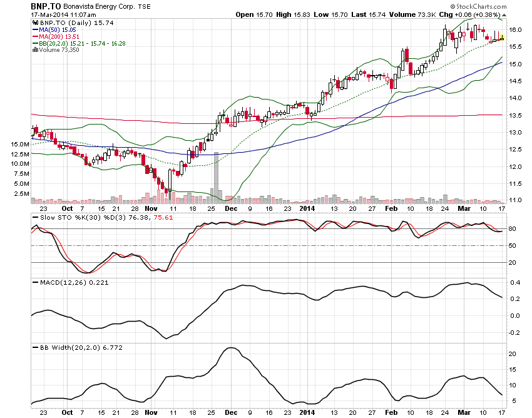The image size is (532, 418).
Task: Click the 7.5M volume axis label
Action: click(x=21, y=174)
